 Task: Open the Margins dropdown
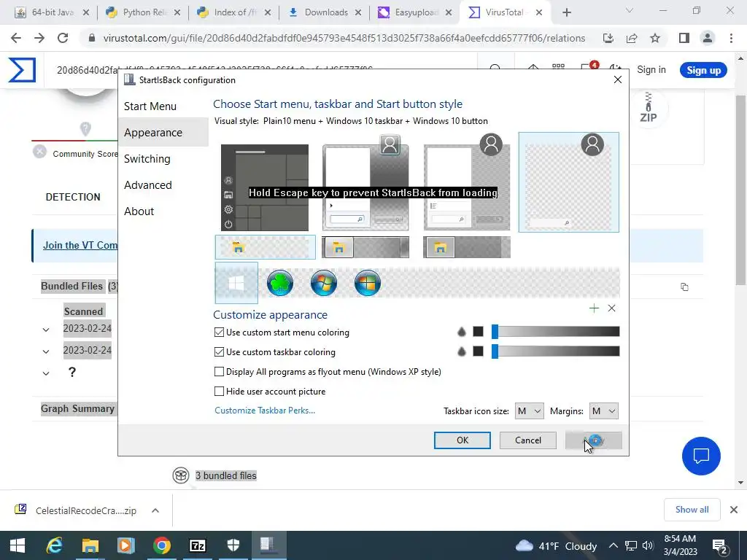(x=603, y=411)
